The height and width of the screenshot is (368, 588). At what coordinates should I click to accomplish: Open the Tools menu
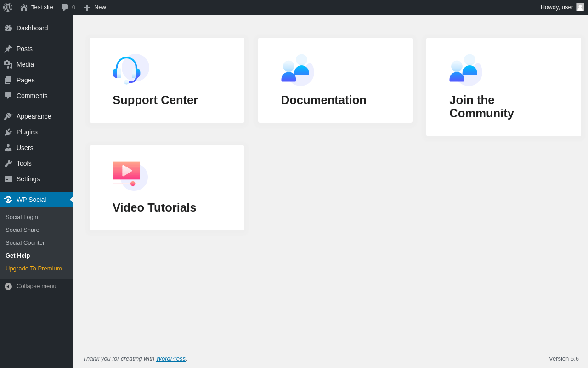tap(37, 163)
